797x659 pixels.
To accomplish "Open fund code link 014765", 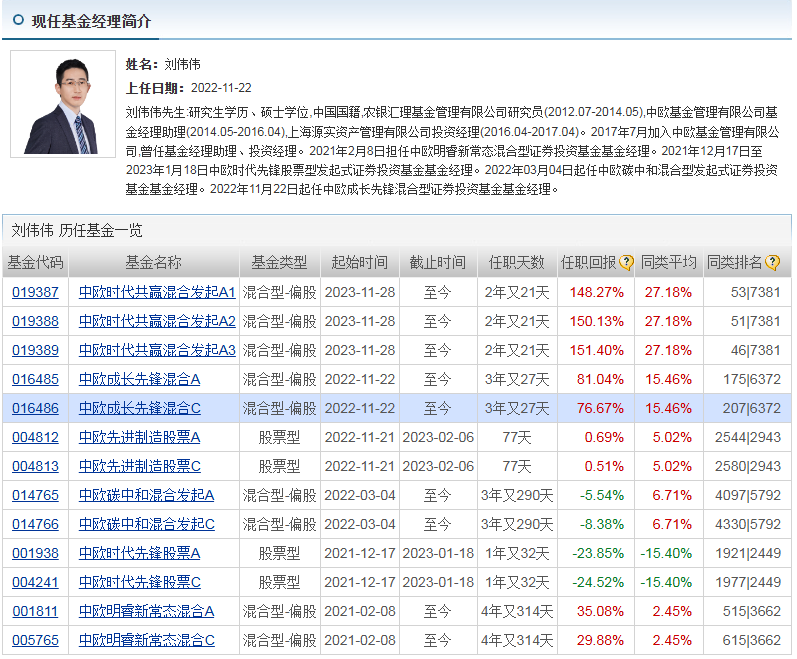I will click(35, 495).
